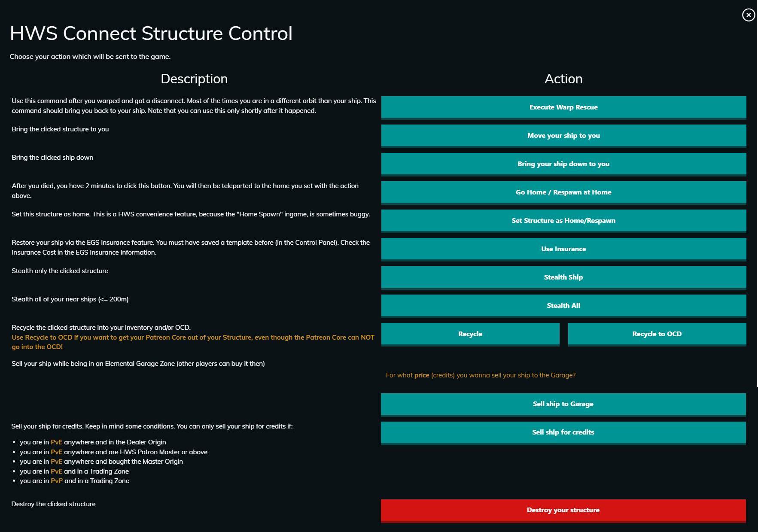
Task: Click the page scrollbar on right edge
Action: click(x=758, y=193)
